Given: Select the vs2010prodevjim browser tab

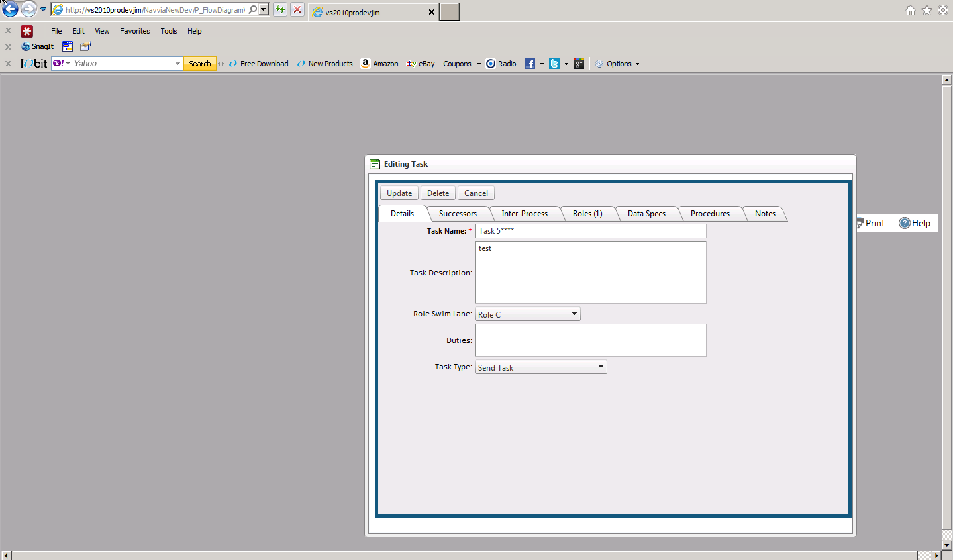Looking at the screenshot, I should pos(374,12).
